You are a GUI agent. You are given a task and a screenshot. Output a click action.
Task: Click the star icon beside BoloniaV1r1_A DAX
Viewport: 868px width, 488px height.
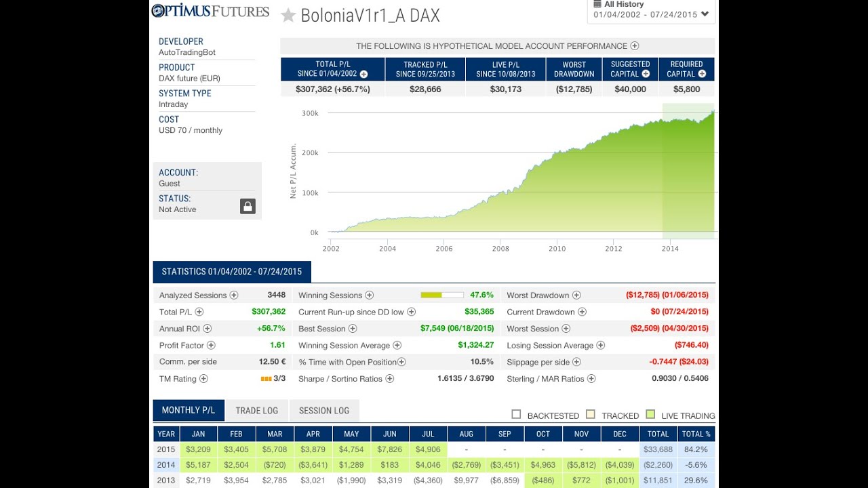(x=289, y=15)
